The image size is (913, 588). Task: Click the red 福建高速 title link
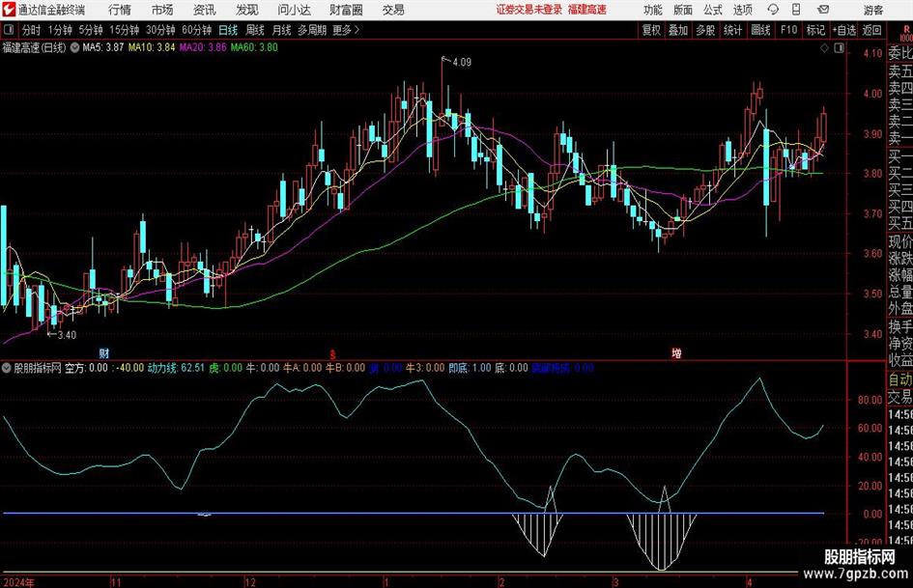[x=587, y=10]
